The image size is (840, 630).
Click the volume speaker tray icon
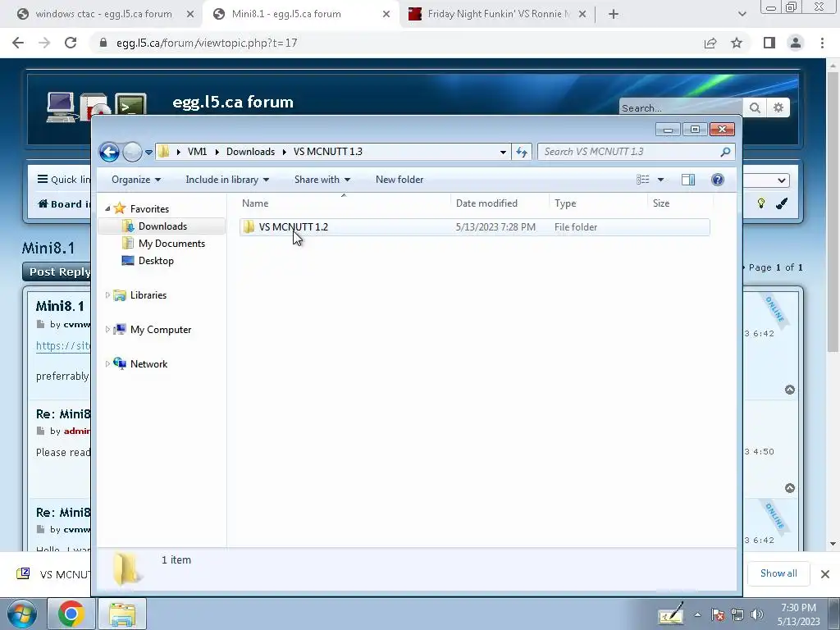click(757, 614)
